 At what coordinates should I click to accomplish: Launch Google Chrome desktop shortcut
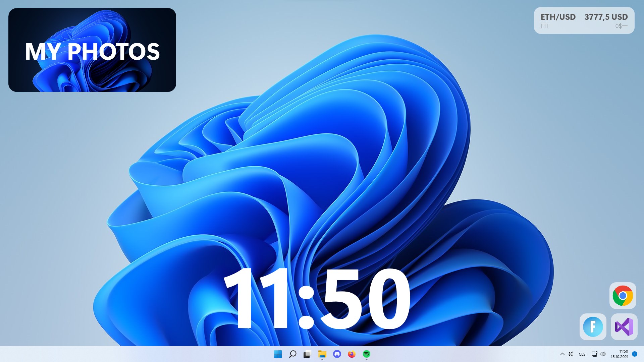(623, 296)
